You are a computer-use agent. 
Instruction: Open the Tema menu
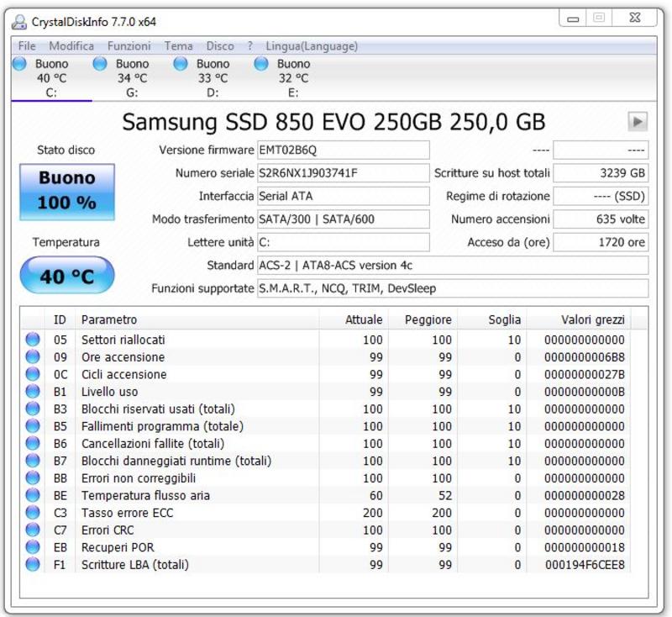point(178,46)
